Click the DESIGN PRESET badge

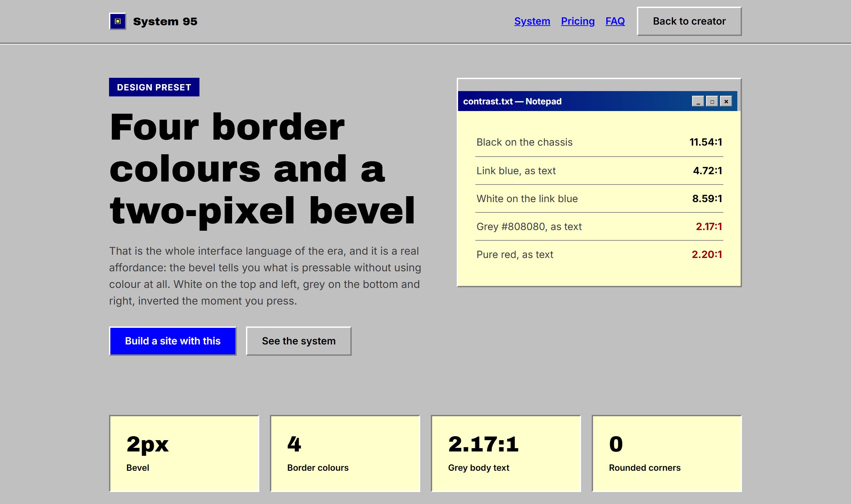[154, 87]
